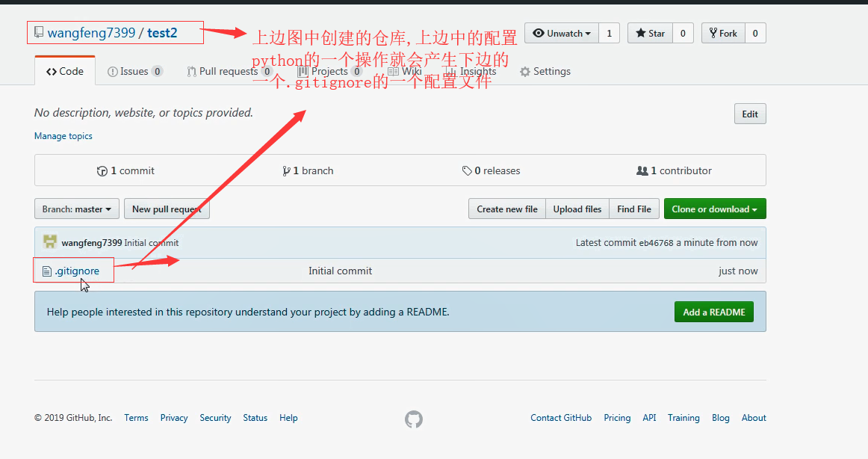868x459 pixels.
Task: Open the Settings tab
Action: pos(545,71)
